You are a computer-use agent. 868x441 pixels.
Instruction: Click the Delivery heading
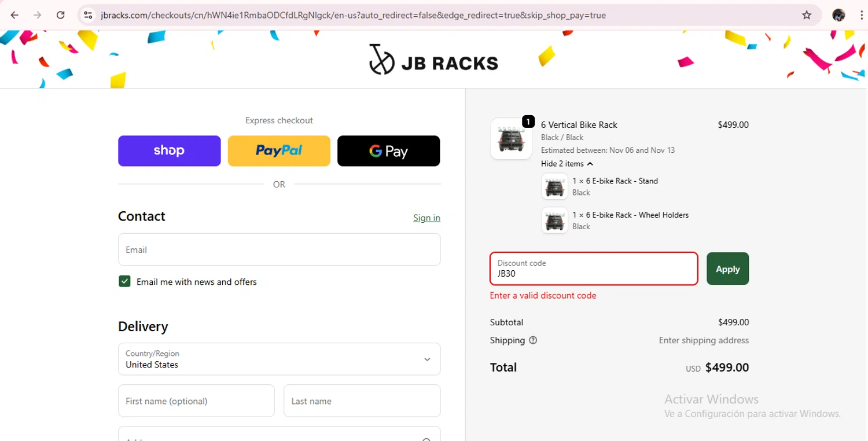(143, 326)
